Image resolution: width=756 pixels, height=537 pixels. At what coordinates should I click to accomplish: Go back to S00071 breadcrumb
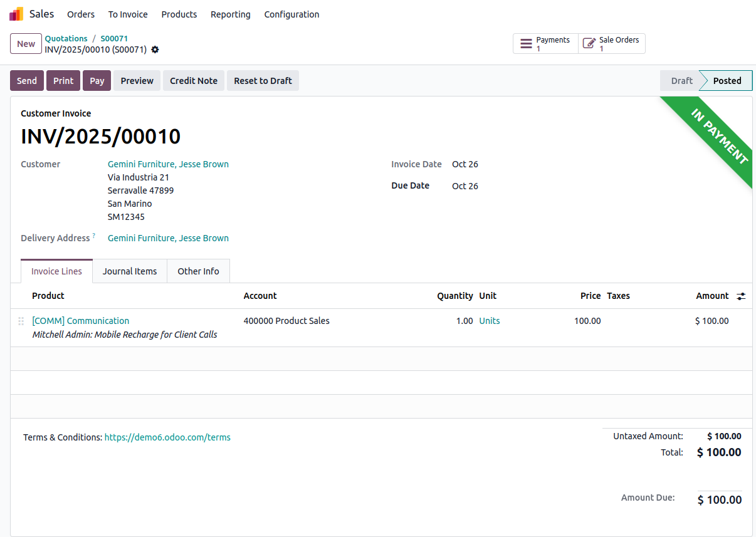tap(114, 38)
